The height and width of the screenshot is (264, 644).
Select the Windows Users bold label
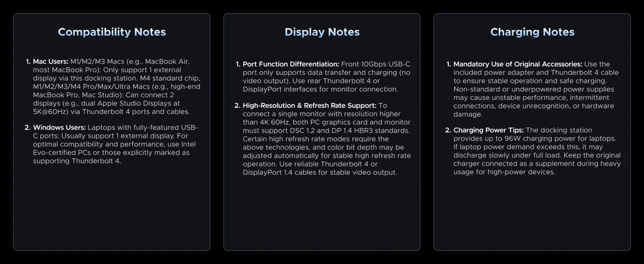(x=60, y=128)
